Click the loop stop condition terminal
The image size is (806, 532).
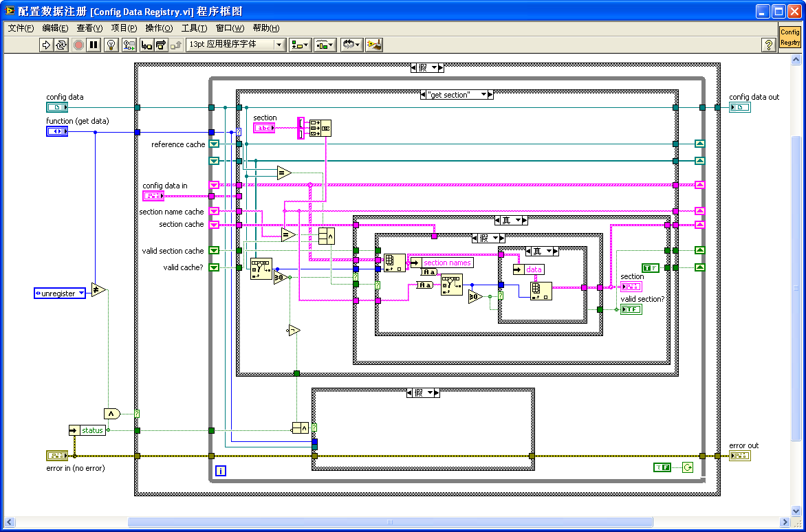tap(687, 468)
